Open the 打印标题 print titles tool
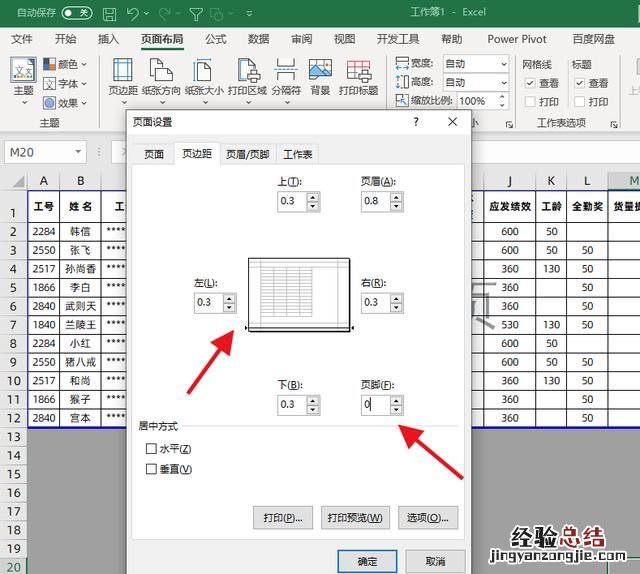 coord(358,77)
